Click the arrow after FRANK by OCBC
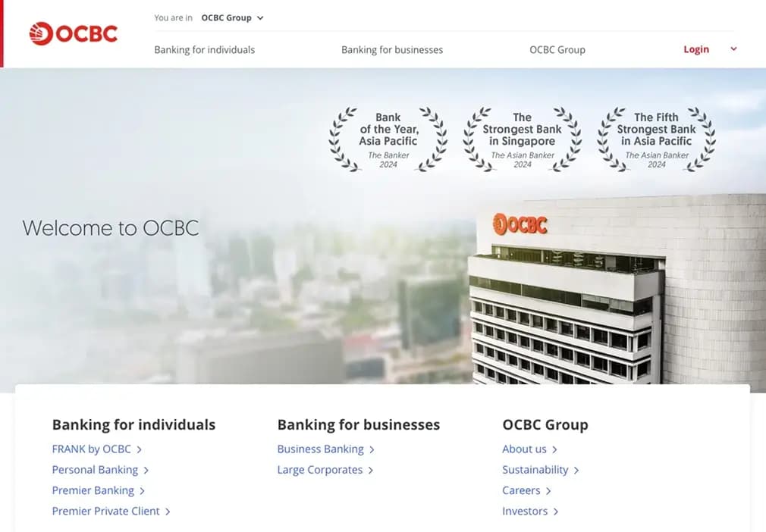Screen dimensions: 766x532 140,449
